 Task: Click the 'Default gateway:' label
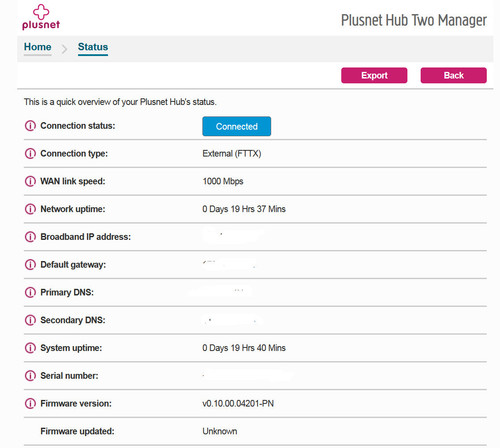click(73, 265)
